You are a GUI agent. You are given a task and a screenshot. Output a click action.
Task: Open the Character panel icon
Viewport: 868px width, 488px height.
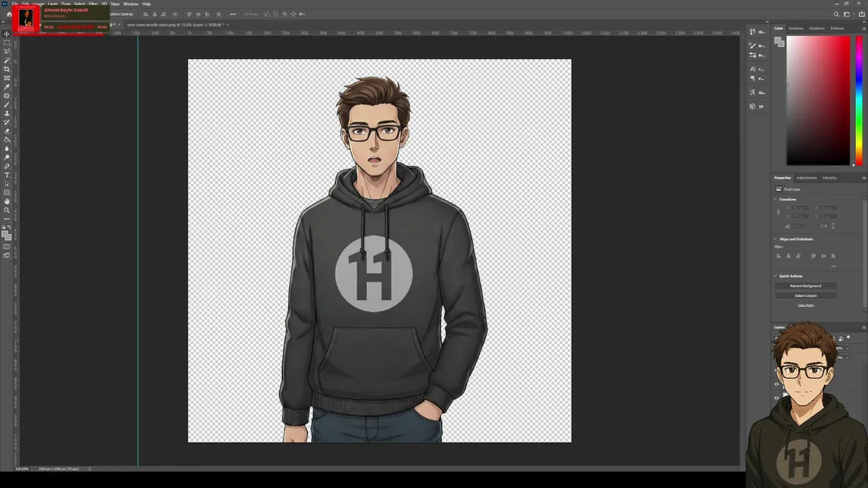tap(753, 69)
